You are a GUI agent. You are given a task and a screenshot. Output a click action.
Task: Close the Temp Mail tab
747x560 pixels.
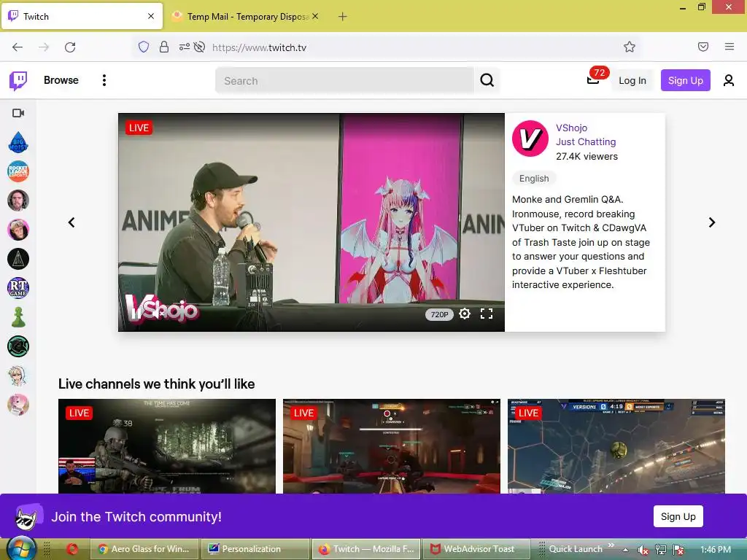click(315, 17)
